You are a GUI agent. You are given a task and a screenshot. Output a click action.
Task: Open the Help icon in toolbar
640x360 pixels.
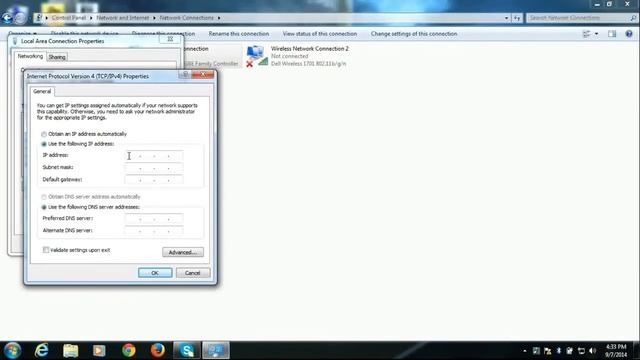tap(629, 34)
